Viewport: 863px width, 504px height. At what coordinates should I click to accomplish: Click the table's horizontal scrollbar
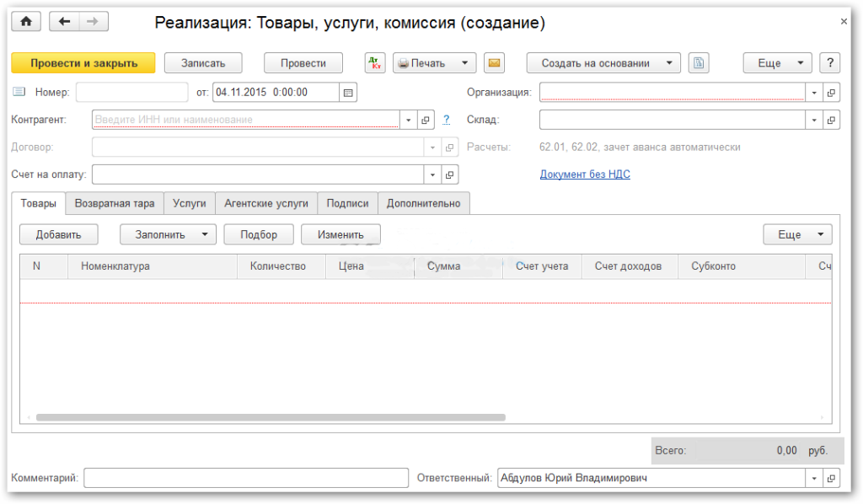[270, 417]
